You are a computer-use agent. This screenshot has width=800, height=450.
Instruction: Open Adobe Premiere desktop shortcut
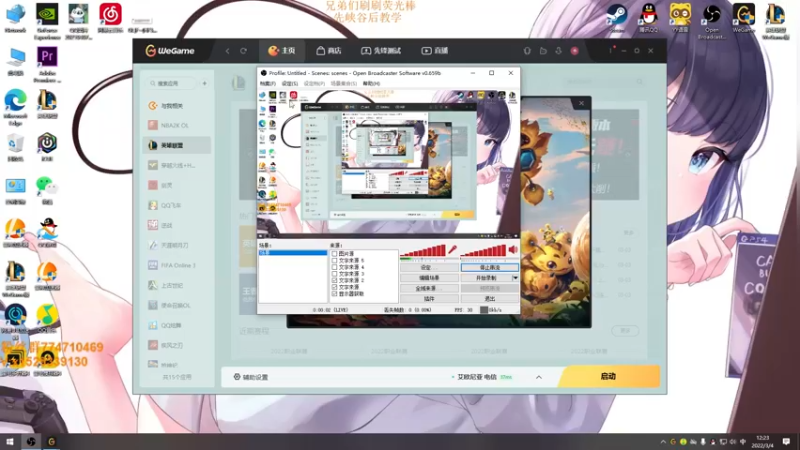point(47,64)
